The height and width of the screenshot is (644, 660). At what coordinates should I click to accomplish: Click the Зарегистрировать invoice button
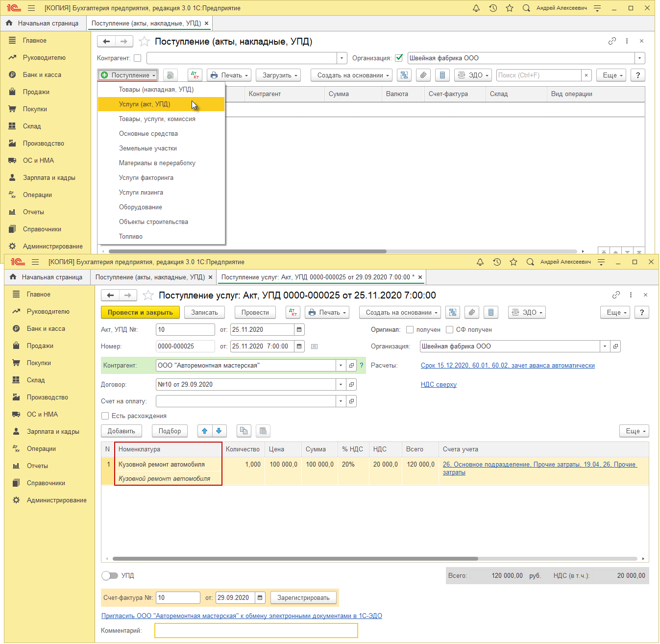(303, 597)
